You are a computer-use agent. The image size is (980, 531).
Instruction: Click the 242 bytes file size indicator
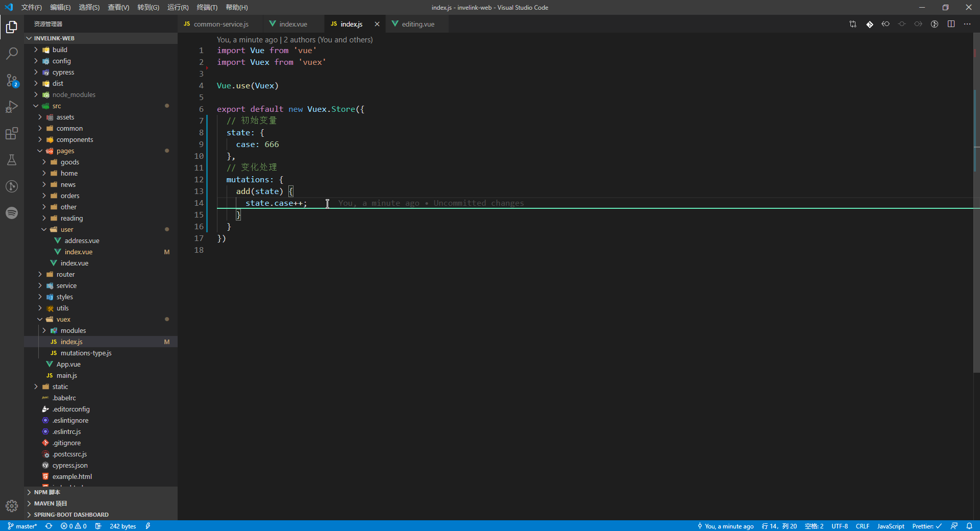click(x=122, y=526)
